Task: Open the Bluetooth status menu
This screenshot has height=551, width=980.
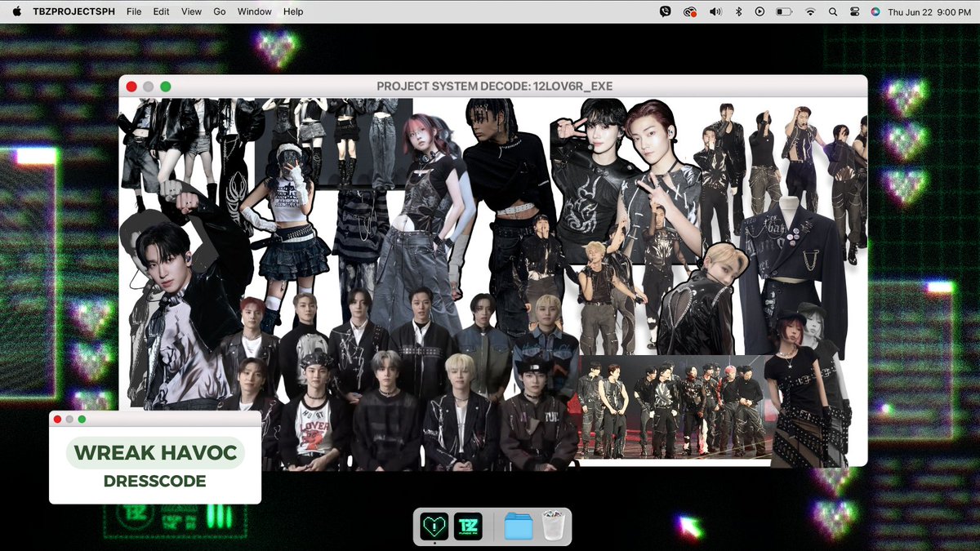Action: [738, 11]
